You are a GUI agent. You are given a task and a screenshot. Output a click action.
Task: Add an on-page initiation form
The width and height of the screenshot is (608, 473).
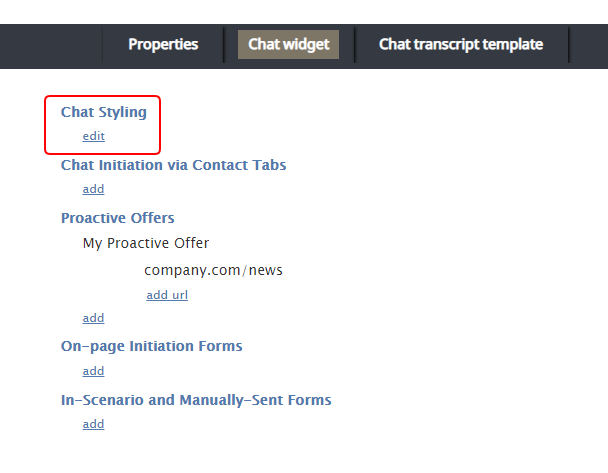[x=93, y=371]
